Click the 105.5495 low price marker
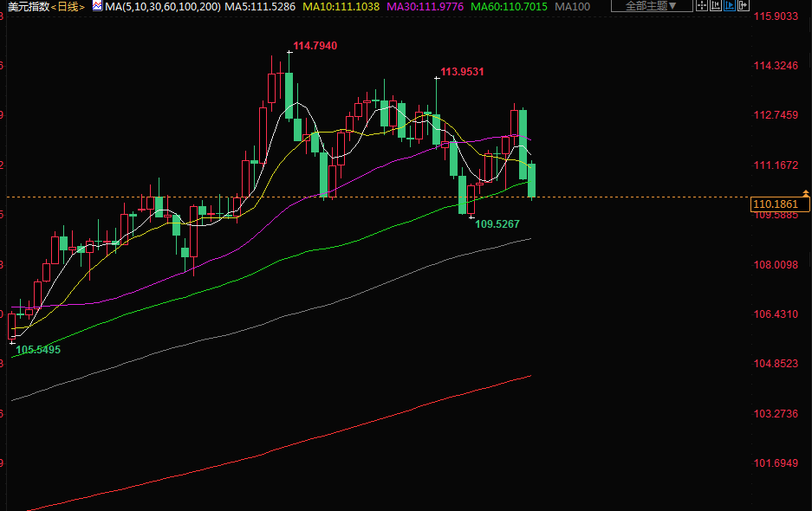The height and width of the screenshot is (511, 812). point(38,350)
